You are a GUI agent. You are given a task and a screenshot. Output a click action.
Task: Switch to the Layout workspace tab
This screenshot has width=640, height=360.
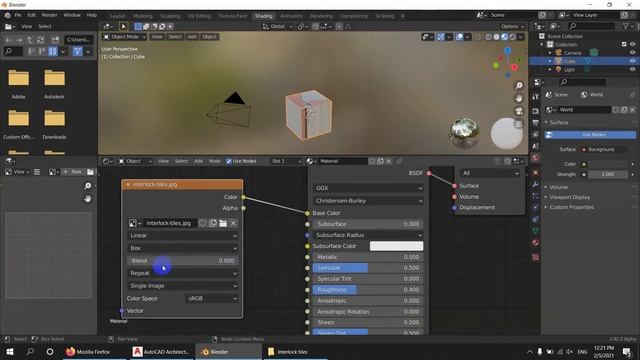tap(118, 16)
